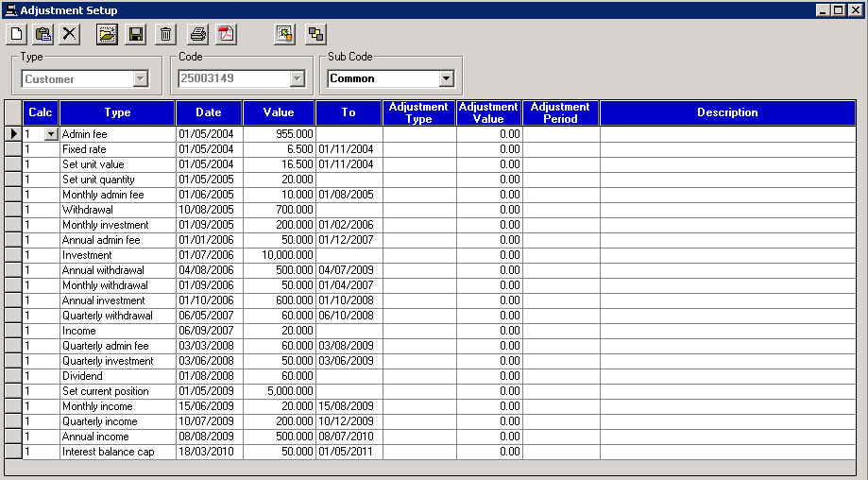Screen dimensions: 868x480
Task: Click the linked squares icon
Action: 315,34
